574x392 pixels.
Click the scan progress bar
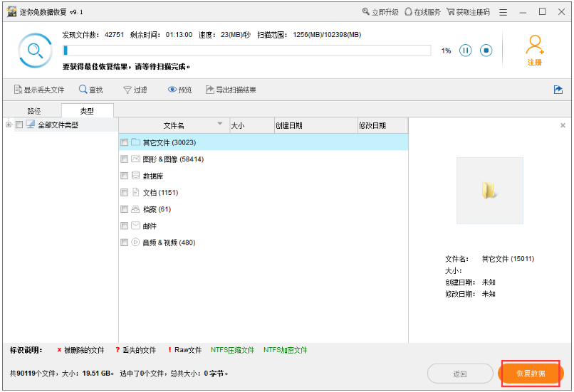click(246, 51)
